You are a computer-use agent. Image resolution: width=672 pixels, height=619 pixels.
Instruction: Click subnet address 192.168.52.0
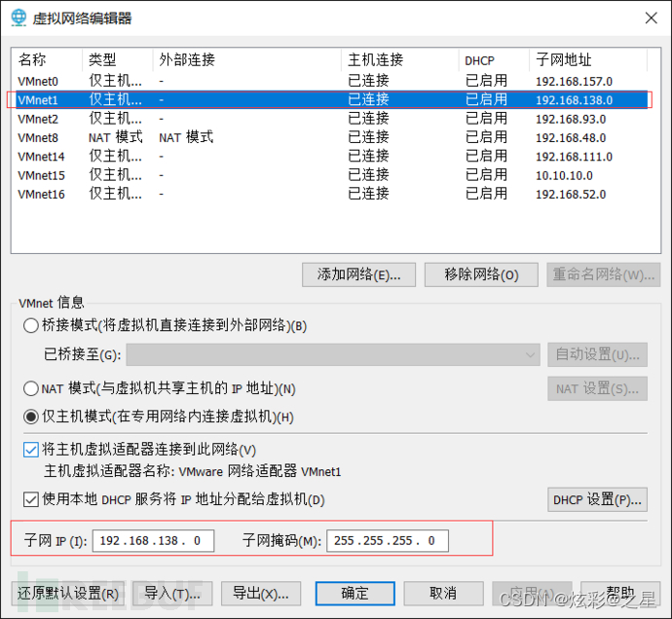tap(571, 195)
